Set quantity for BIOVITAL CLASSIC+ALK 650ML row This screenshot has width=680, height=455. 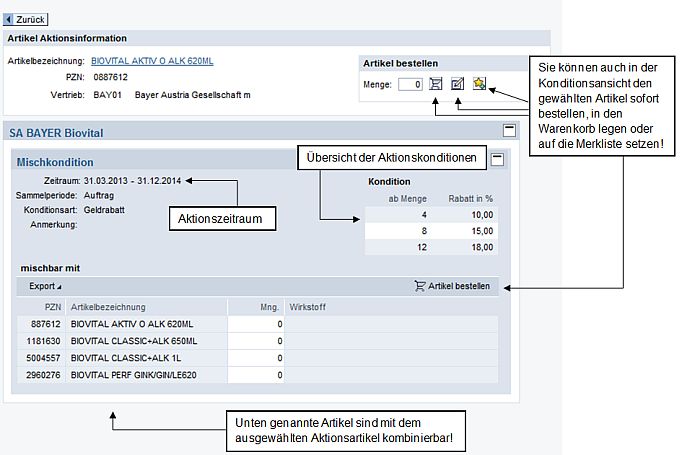point(256,341)
